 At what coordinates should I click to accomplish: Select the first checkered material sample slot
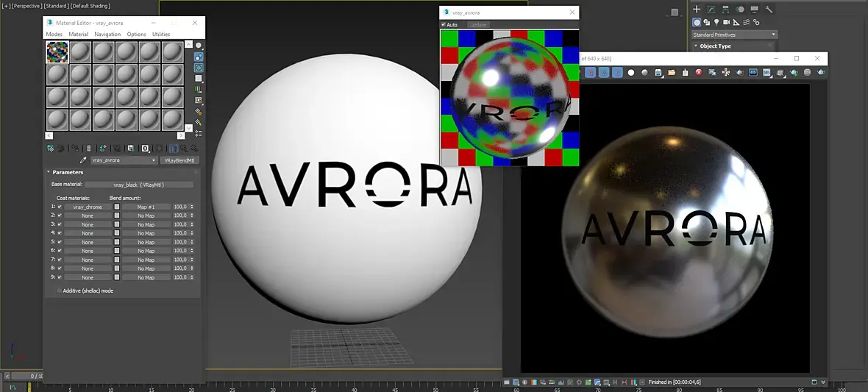[57, 52]
